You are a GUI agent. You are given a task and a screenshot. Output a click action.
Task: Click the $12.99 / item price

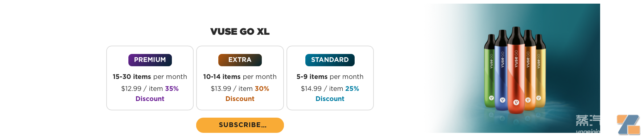(x=142, y=89)
